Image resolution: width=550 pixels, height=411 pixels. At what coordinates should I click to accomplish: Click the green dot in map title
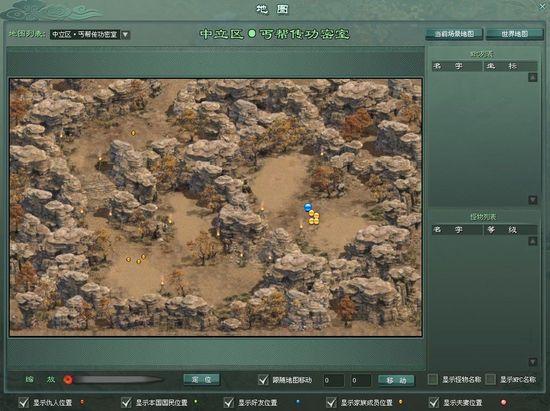point(252,34)
